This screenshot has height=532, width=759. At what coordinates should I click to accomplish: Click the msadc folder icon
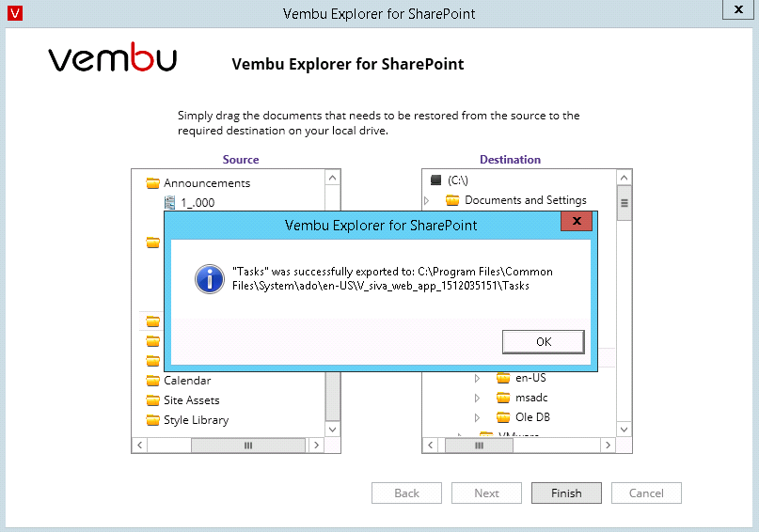[503, 398]
